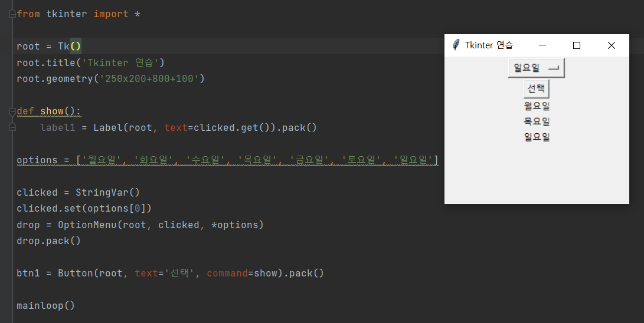Minimize the Tkinter 연습 window
The width and height of the screenshot is (644, 323).
click(x=542, y=45)
